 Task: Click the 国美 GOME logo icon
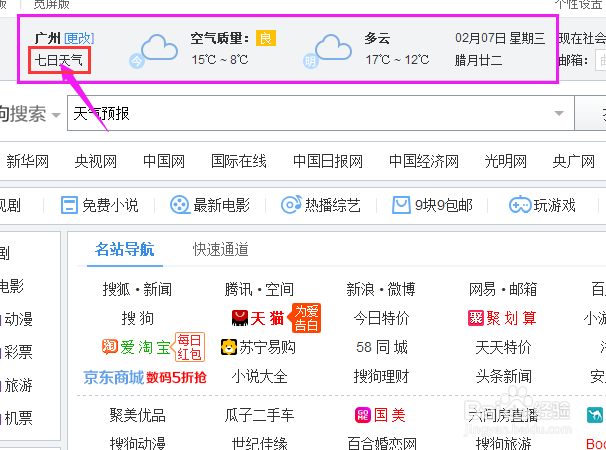point(363,415)
